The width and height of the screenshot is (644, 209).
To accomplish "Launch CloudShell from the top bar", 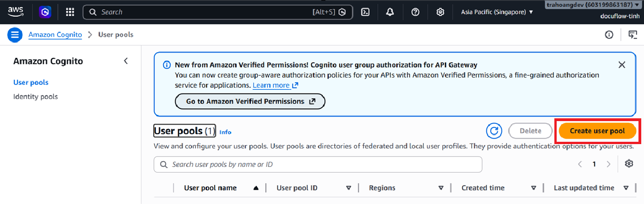I will point(365,12).
